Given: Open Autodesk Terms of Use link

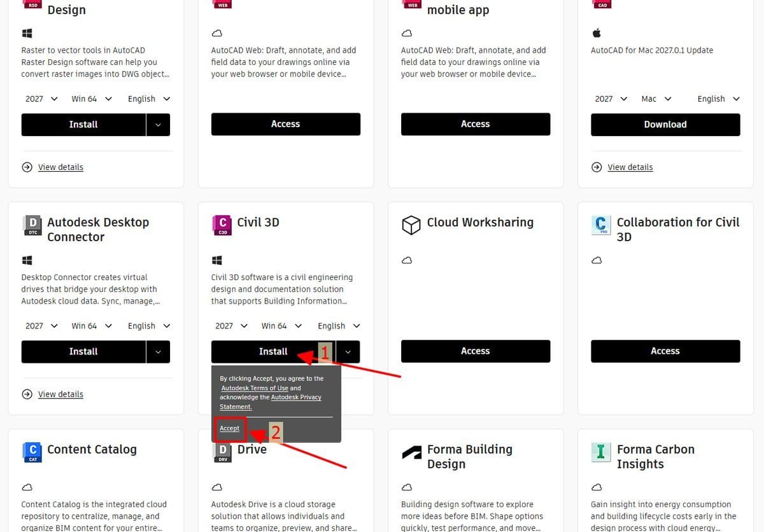Looking at the screenshot, I should (x=255, y=388).
